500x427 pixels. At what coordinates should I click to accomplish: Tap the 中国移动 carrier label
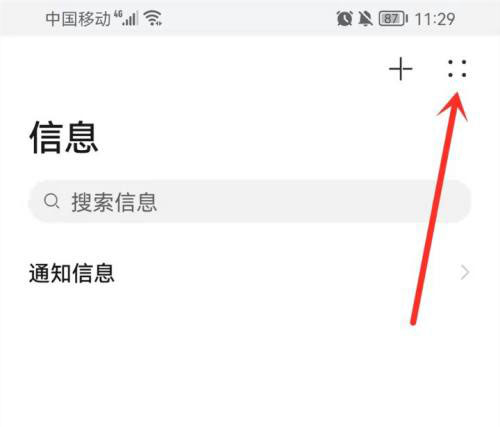pyautogui.click(x=78, y=19)
